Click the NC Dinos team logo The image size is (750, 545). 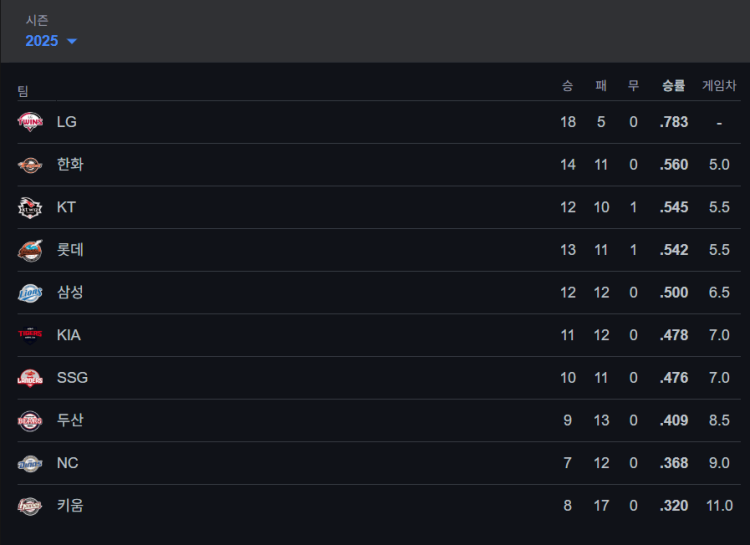coord(30,463)
